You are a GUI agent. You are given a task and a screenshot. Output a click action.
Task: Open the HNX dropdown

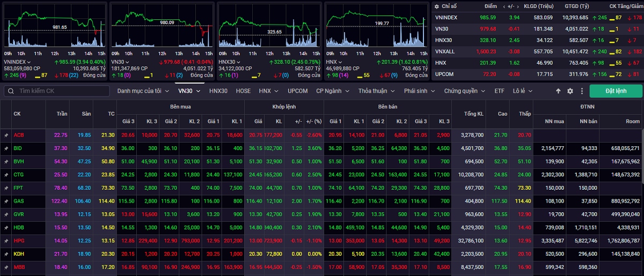268,91
